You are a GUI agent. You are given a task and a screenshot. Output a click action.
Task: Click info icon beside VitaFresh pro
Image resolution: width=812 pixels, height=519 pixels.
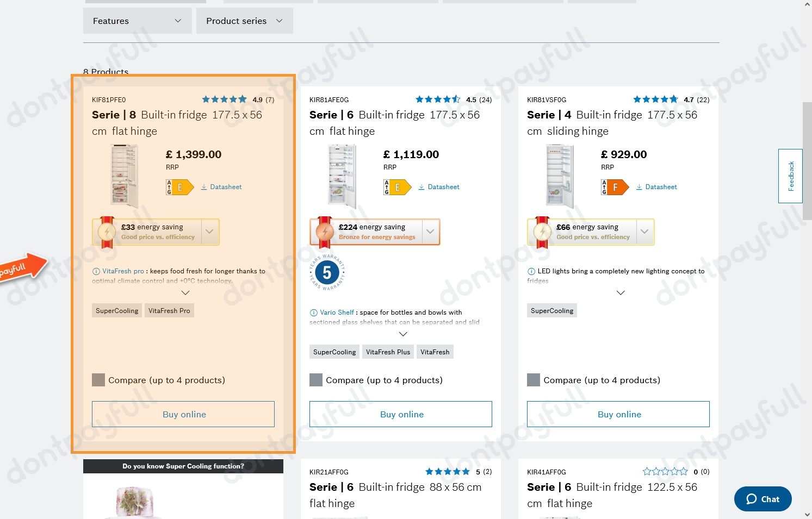point(96,271)
